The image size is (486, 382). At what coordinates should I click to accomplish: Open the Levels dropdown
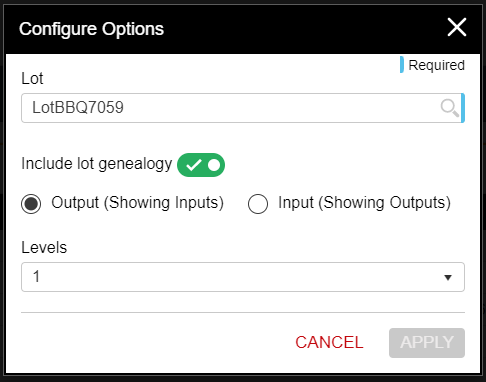(x=243, y=277)
